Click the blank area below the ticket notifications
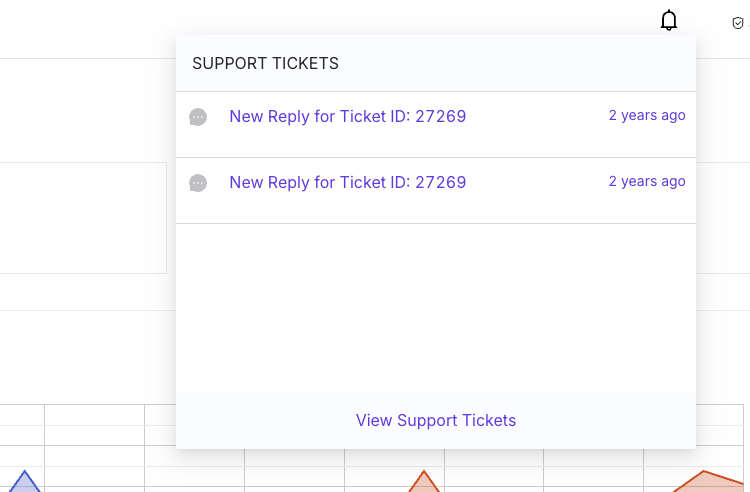This screenshot has height=492, width=750. tap(436, 308)
